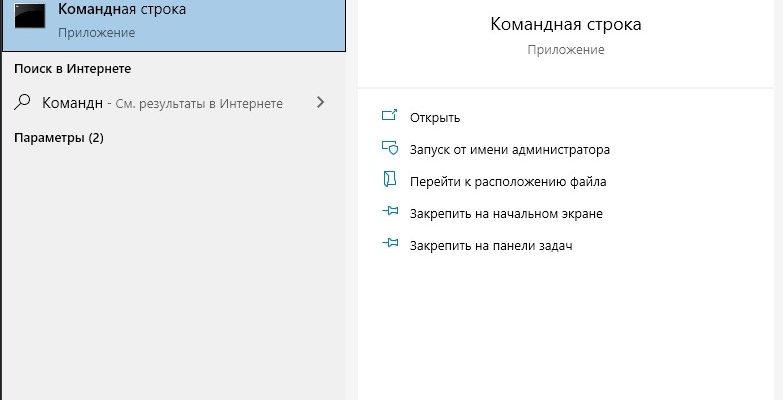The width and height of the screenshot is (783, 400).
Task: Click the Командная строка black app icon
Action: (x=29, y=15)
